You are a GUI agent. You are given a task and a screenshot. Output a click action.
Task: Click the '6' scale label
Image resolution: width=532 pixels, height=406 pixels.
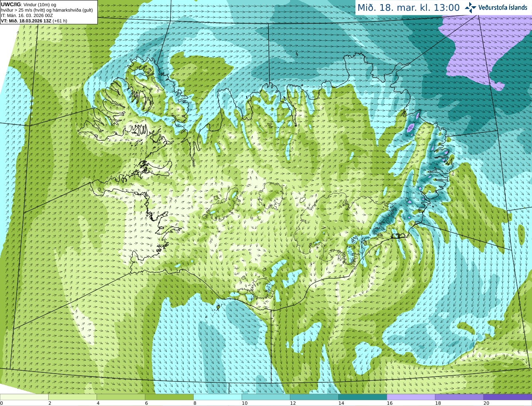(146, 403)
